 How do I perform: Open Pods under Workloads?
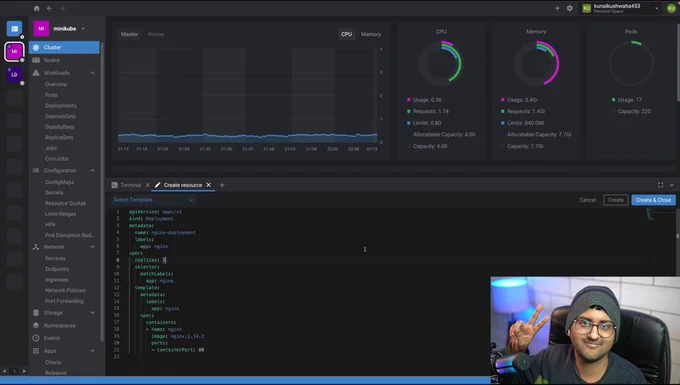(51, 95)
